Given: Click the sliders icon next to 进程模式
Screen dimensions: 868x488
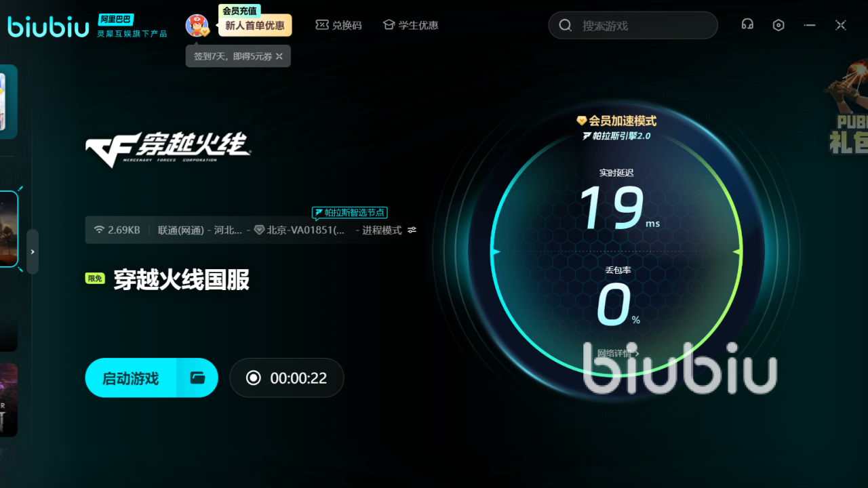Looking at the screenshot, I should click(412, 230).
